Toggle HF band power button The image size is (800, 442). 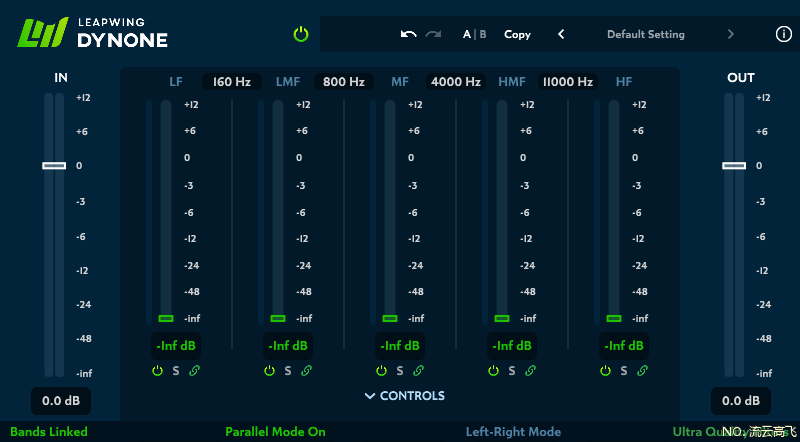[606, 371]
